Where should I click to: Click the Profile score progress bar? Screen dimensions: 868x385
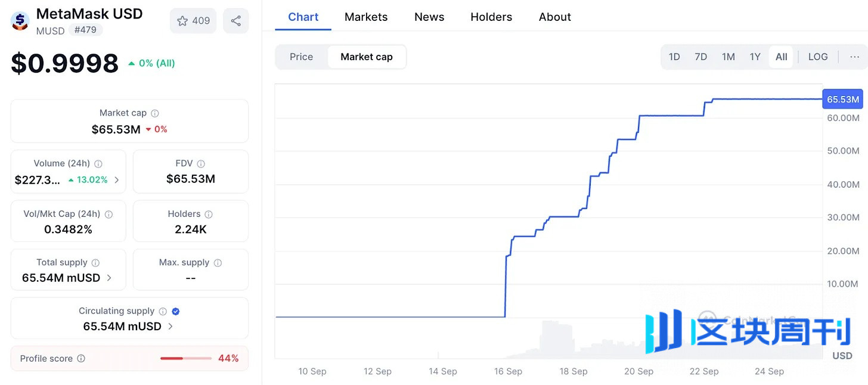point(185,359)
